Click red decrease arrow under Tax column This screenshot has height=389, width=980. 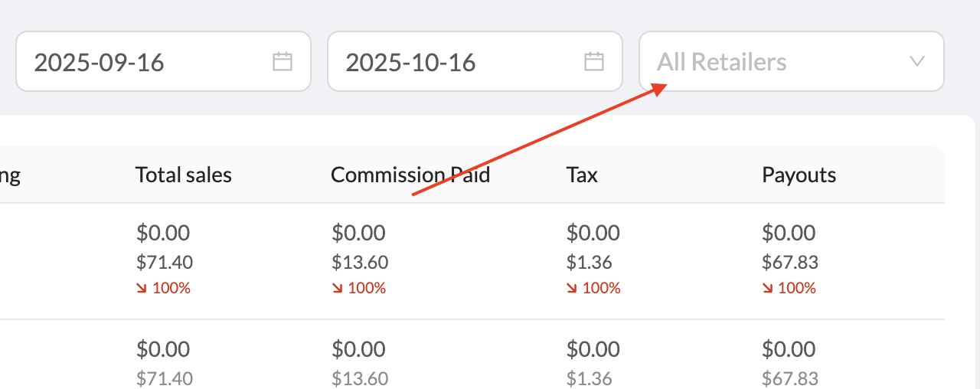pyautogui.click(x=571, y=289)
